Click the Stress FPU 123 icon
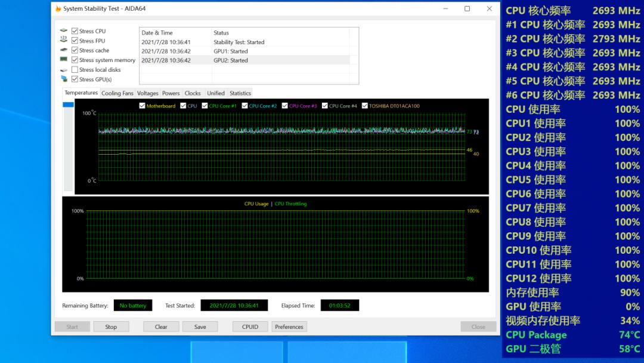Screen dimensions: 644x363 pyautogui.click(x=64, y=41)
